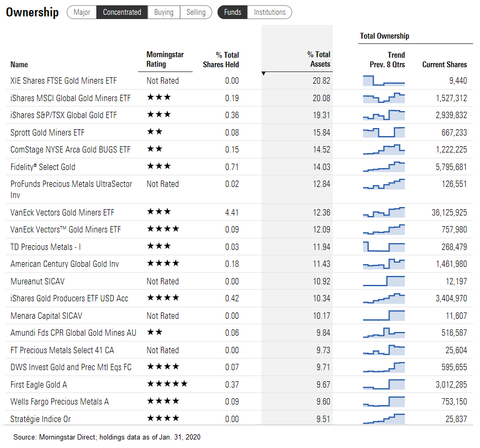Click the trend sparkline for Sprott Gold Miners ETF
Image resolution: width=480 pixels, height=448 pixels.
point(384,132)
